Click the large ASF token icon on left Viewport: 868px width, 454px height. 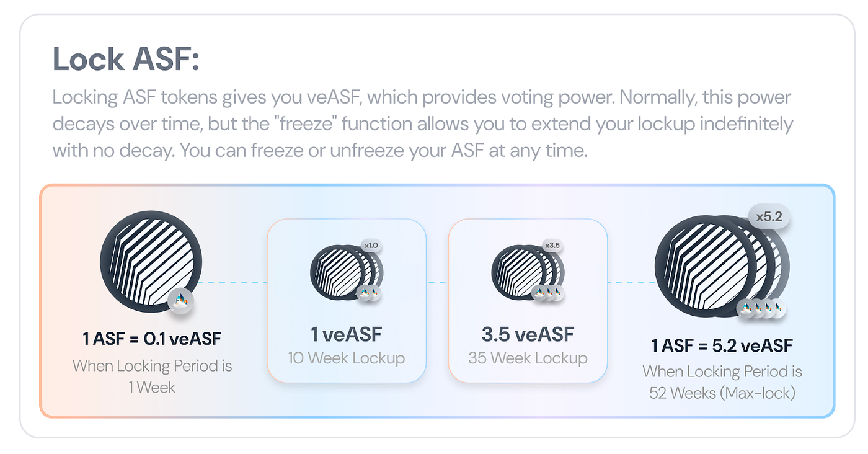151,262
